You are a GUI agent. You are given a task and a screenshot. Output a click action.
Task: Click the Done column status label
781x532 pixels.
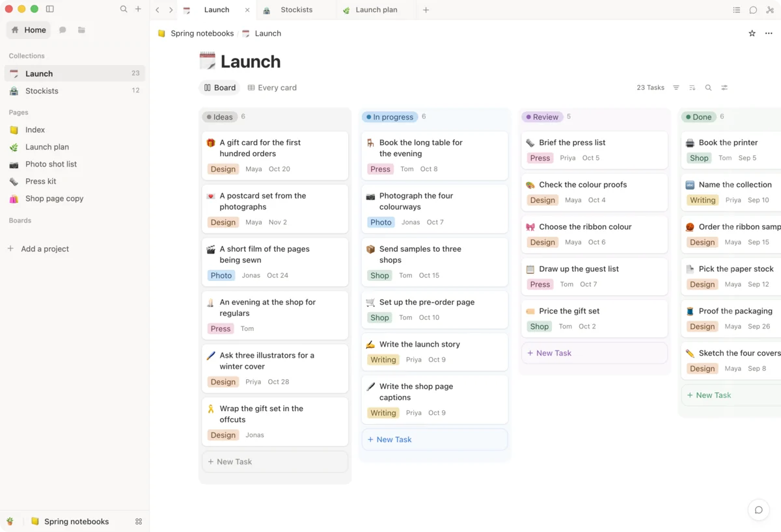[x=699, y=117]
